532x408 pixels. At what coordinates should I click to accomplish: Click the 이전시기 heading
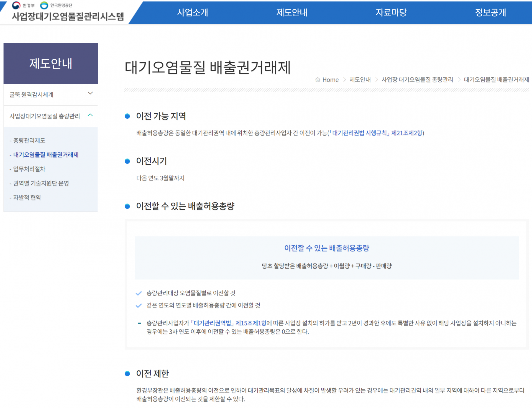(152, 161)
